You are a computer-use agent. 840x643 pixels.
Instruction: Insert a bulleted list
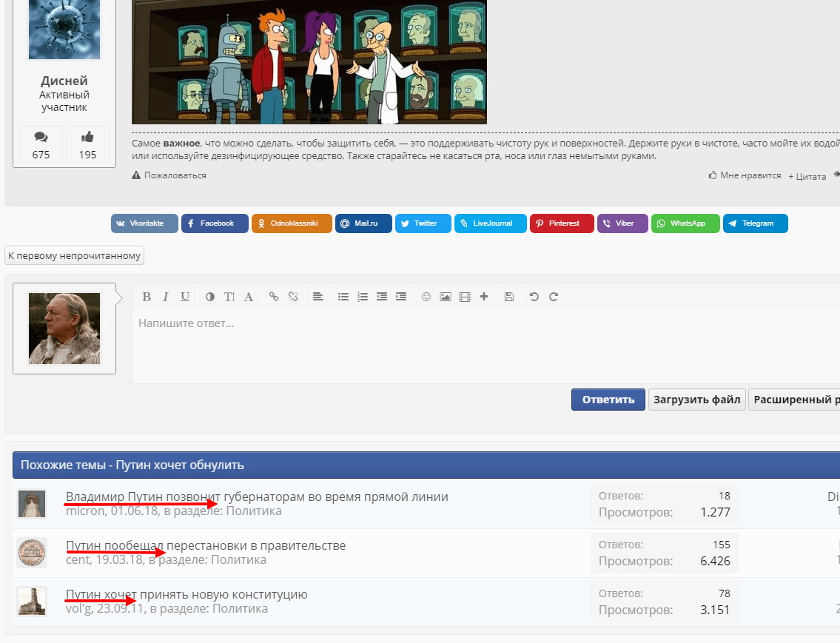coord(343,297)
